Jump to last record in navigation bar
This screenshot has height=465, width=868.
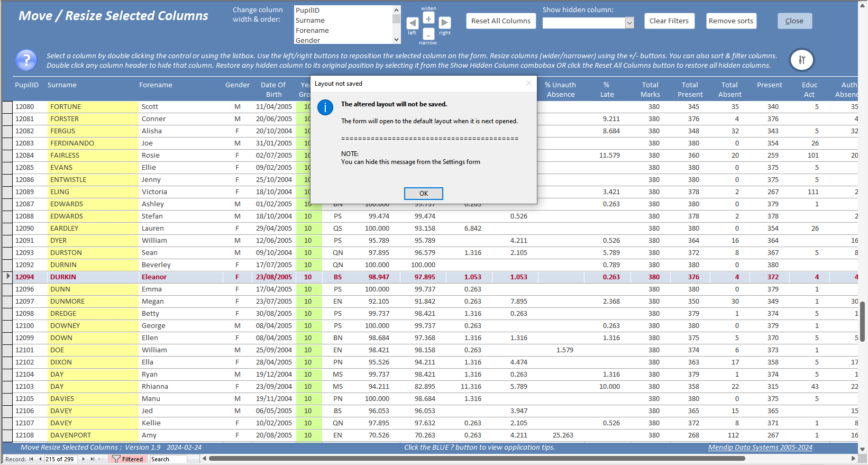pos(93,459)
